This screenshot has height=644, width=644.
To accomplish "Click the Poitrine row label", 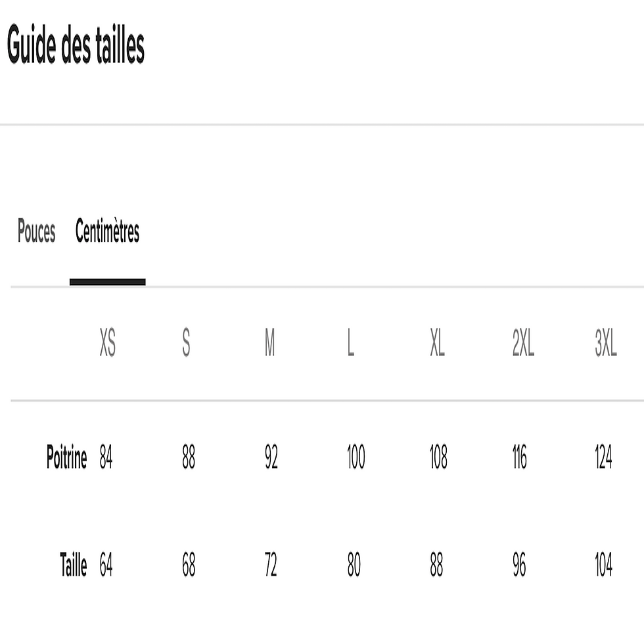I will coord(66,457).
